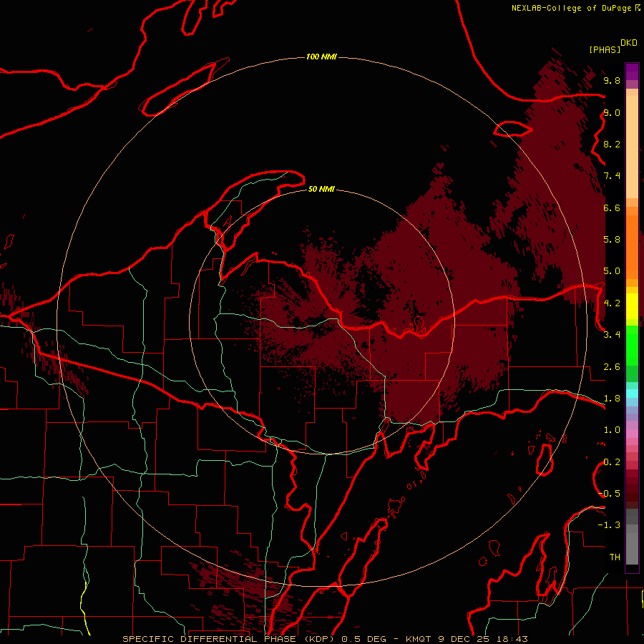Click the [PHAS] units label
Viewport: 644px width, 644px height.
pos(605,49)
